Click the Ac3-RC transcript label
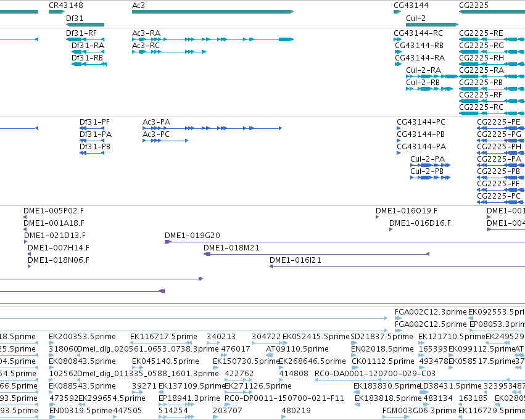The height and width of the screenshot is (420, 525). pyautogui.click(x=146, y=46)
